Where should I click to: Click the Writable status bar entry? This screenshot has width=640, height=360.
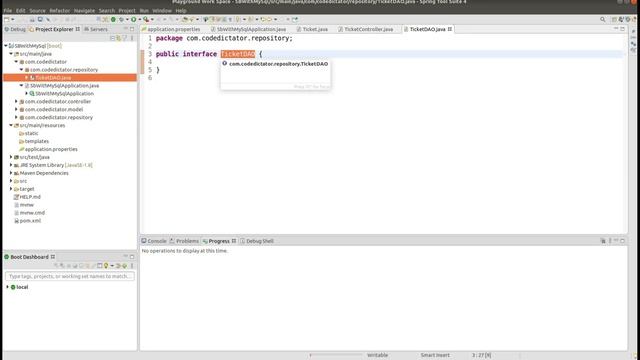(x=378, y=355)
